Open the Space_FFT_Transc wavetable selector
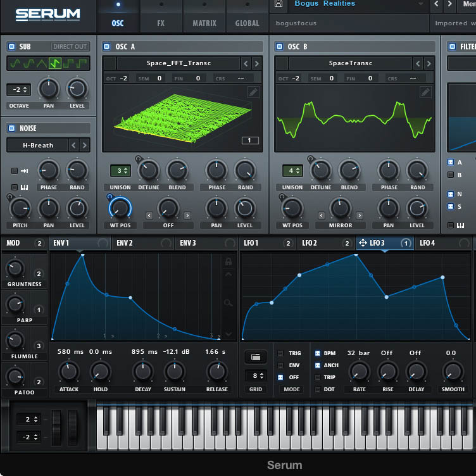The width and height of the screenshot is (476, 476). 178,63
